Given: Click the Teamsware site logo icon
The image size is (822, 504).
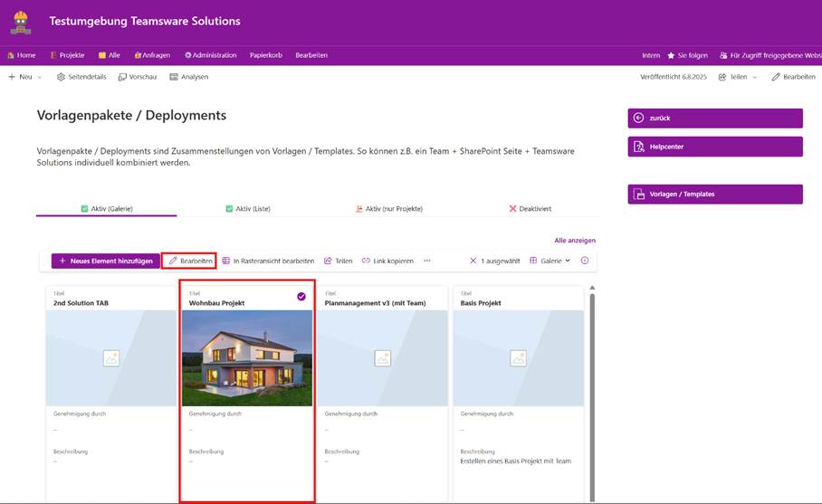Looking at the screenshot, I should (20, 21).
